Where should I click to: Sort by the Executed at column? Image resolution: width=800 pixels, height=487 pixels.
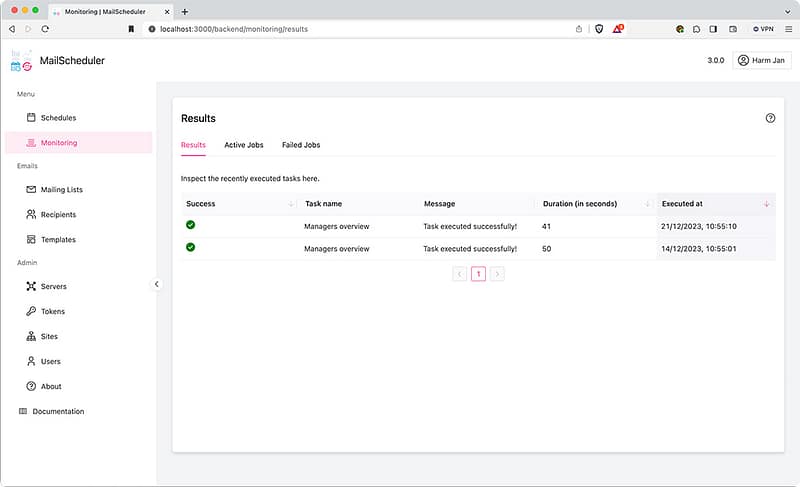[x=715, y=204]
